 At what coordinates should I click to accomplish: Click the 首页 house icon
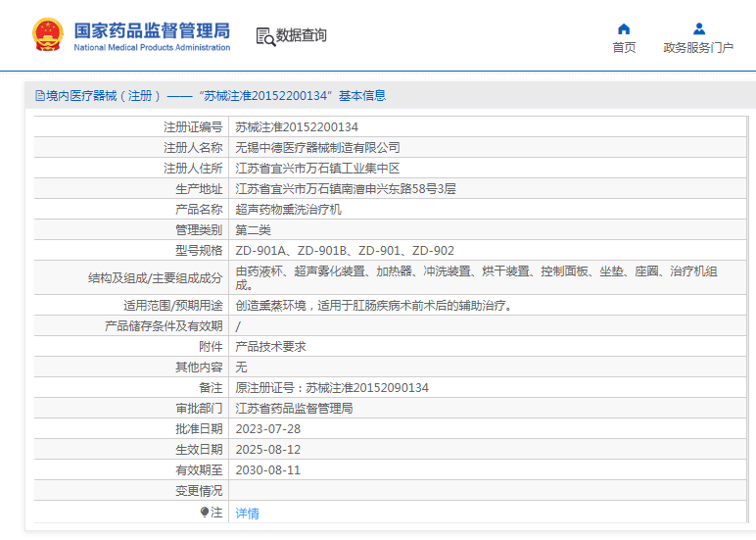[x=624, y=28]
